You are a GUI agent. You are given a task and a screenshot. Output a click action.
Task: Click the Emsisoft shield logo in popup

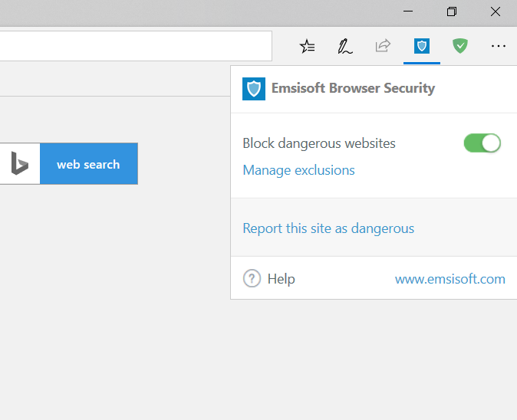click(254, 89)
